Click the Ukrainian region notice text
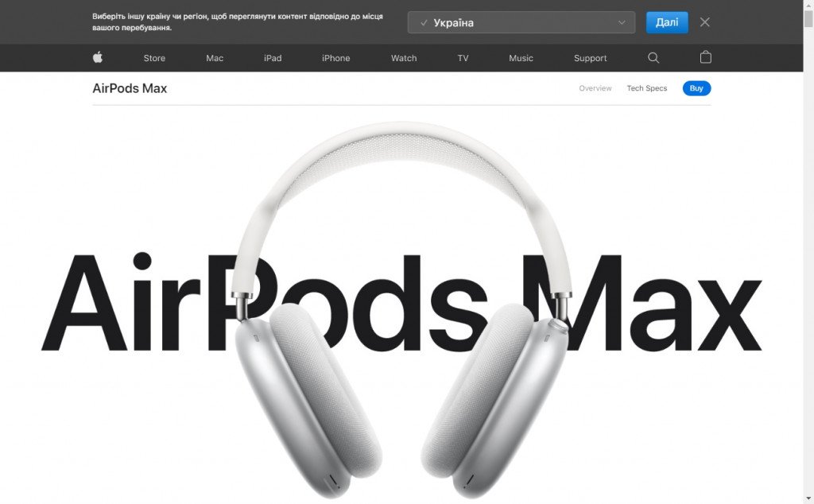The image size is (814, 504). tap(238, 21)
